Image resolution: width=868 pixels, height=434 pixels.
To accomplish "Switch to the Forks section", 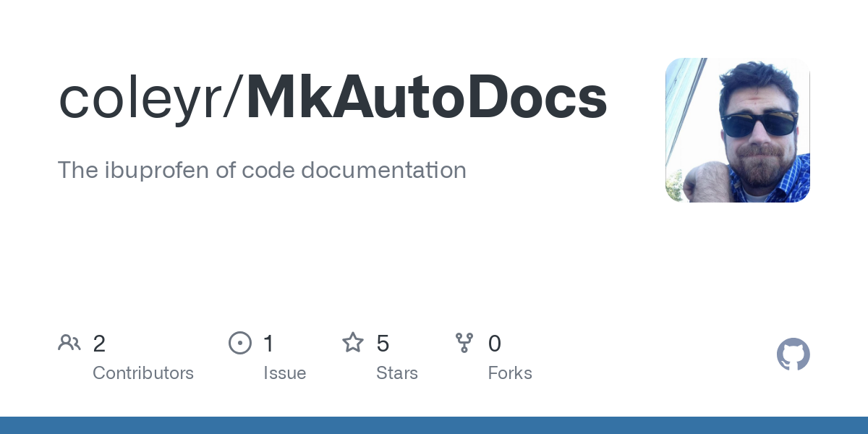I will [510, 373].
